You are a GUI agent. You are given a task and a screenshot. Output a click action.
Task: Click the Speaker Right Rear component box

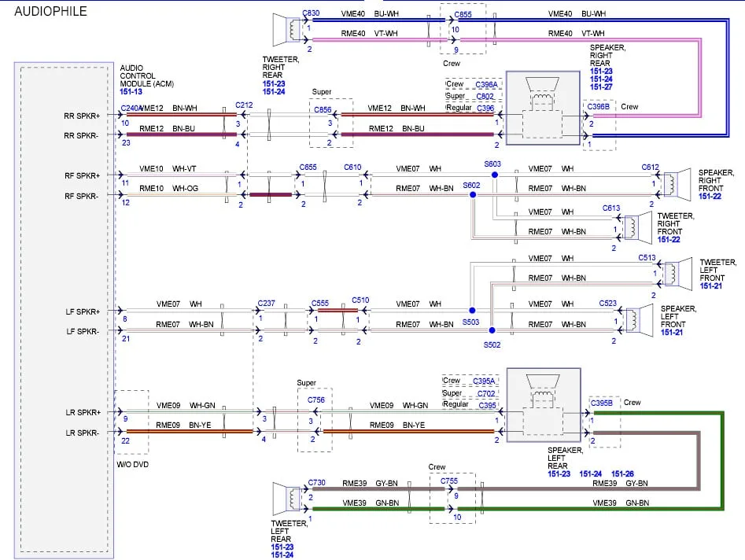tap(543, 108)
